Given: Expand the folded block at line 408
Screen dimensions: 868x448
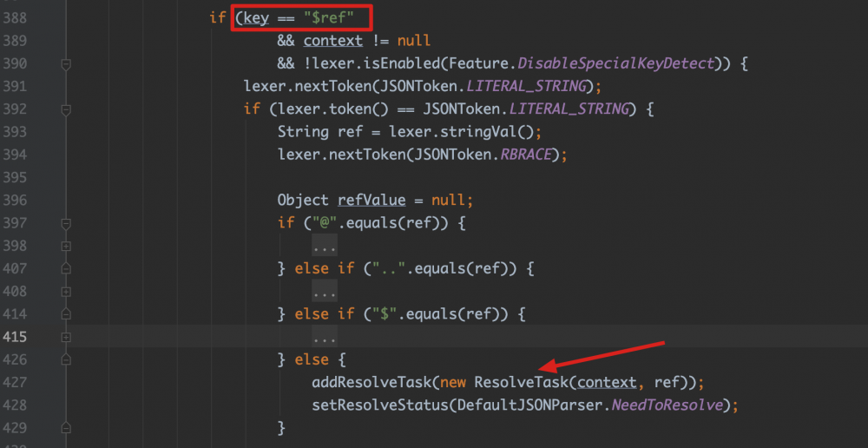Looking at the screenshot, I should click(66, 291).
